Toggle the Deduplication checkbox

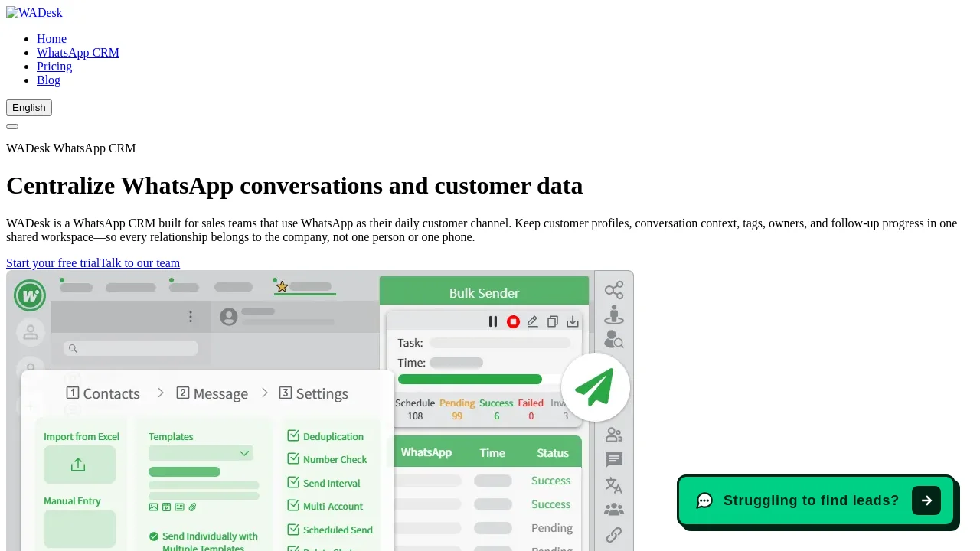point(293,435)
